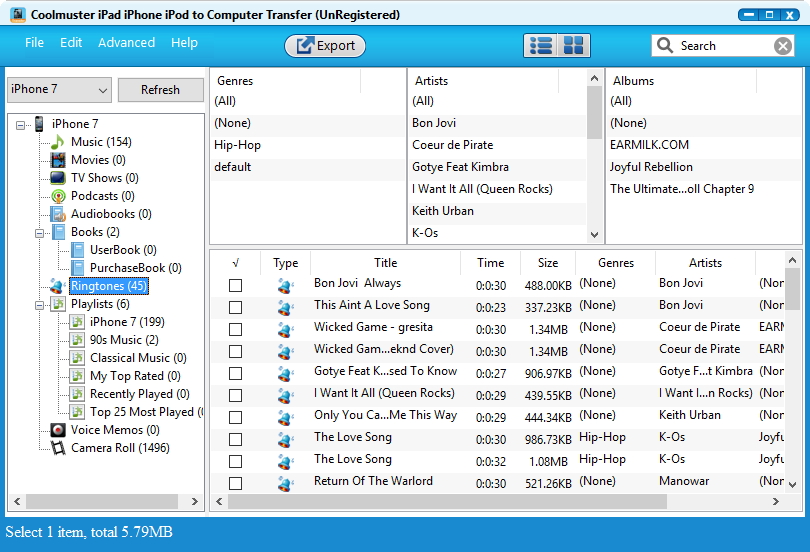Click the My Top Rated playlist icon
The image size is (810, 552).
pos(77,376)
